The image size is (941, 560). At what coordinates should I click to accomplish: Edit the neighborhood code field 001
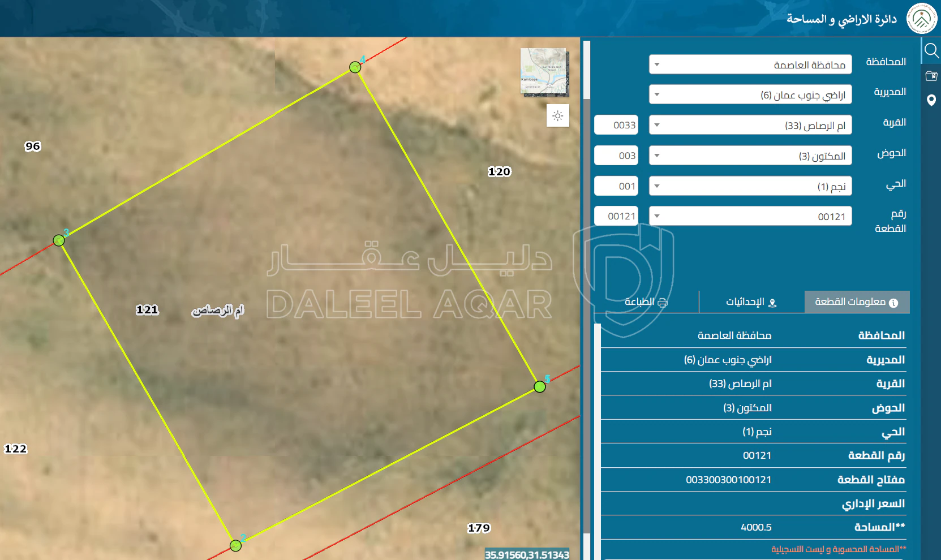pos(616,186)
